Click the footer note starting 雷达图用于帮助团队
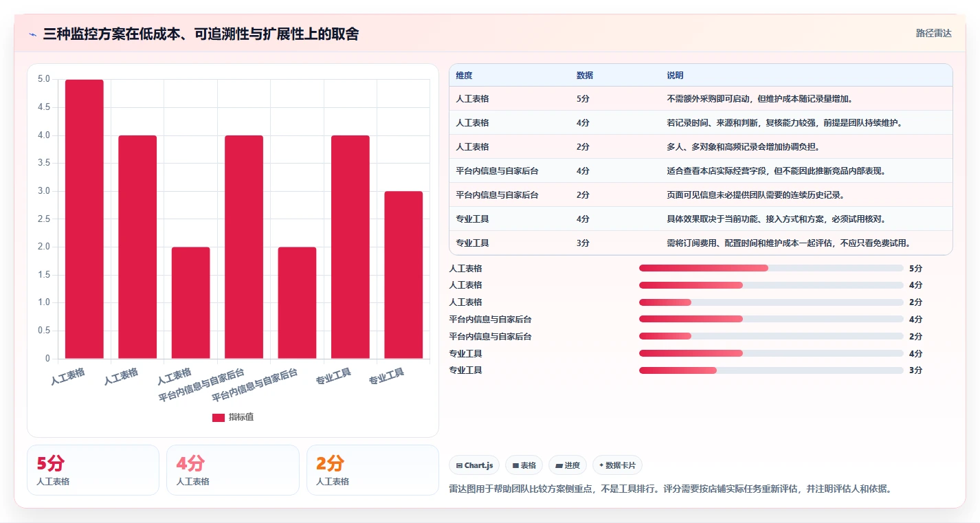This screenshot has height=523, width=980. pyautogui.click(x=670, y=489)
